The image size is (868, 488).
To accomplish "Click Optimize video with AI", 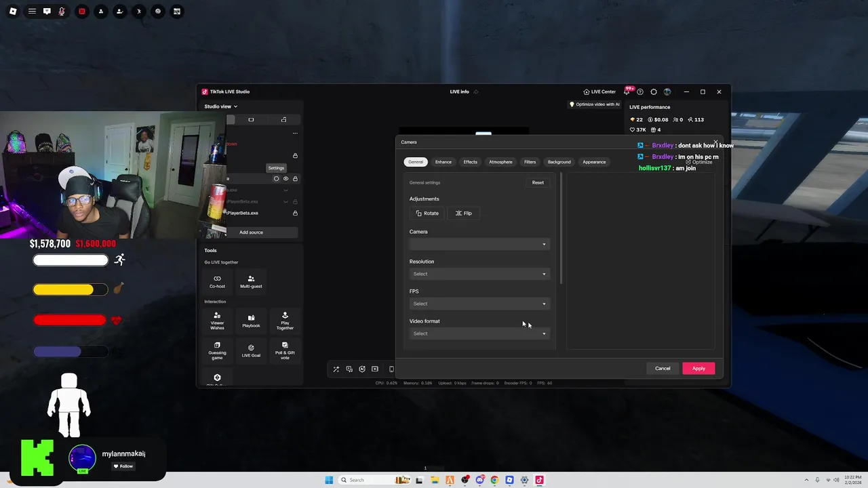I will tap(595, 104).
